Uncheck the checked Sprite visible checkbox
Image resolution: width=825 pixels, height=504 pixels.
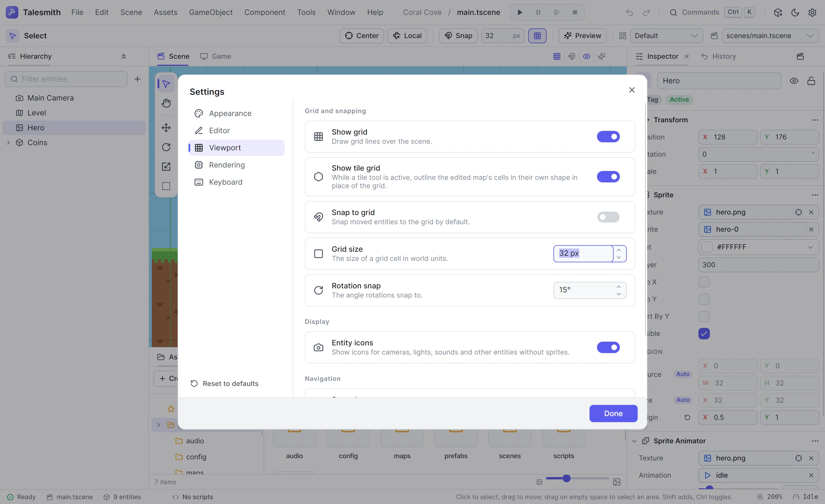(704, 334)
